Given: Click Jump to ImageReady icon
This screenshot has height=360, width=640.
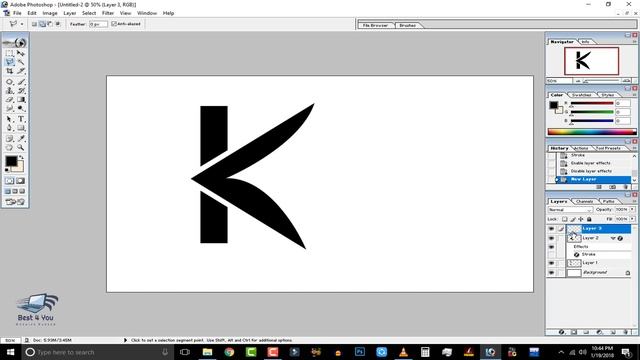Looking at the screenshot, I should 15,202.
